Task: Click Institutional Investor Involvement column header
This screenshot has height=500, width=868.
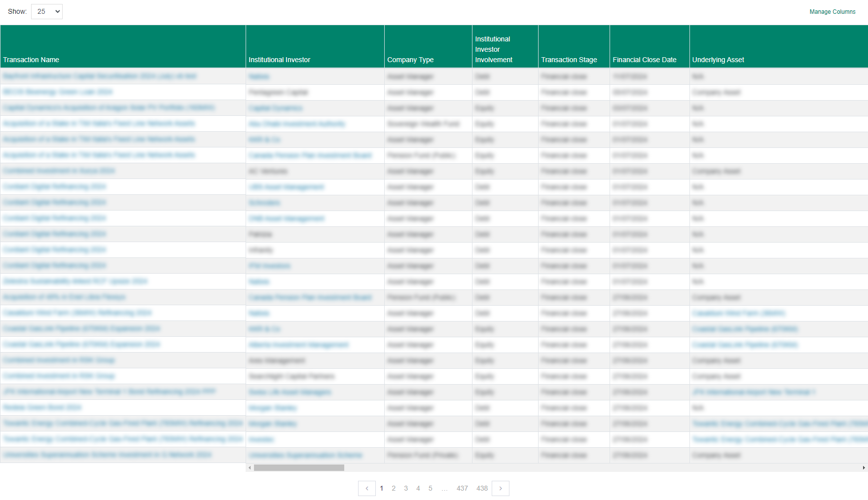Action: tap(494, 49)
